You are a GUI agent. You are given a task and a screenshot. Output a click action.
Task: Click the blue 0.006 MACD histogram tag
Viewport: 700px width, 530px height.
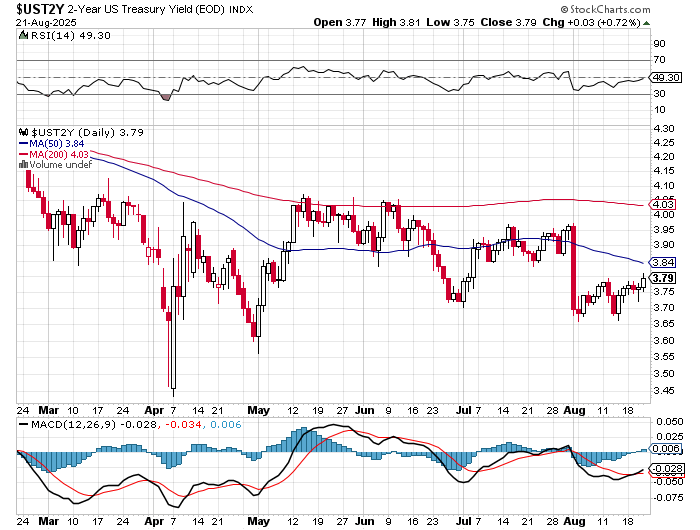(x=664, y=450)
